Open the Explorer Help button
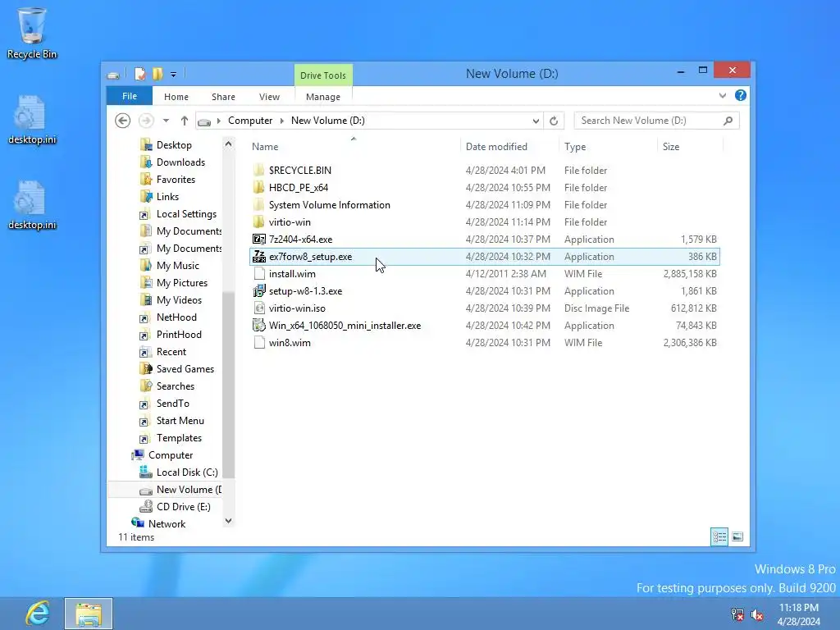The height and width of the screenshot is (630, 840). [741, 95]
